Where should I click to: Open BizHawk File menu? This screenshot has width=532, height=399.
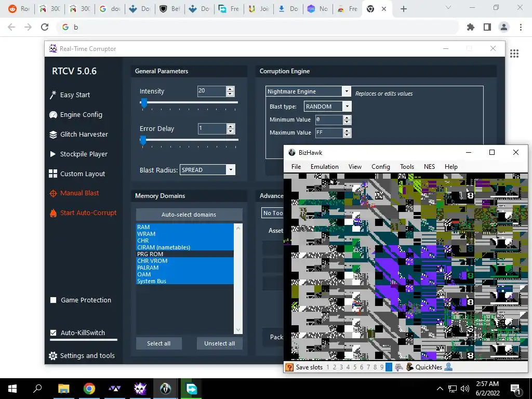(x=296, y=167)
